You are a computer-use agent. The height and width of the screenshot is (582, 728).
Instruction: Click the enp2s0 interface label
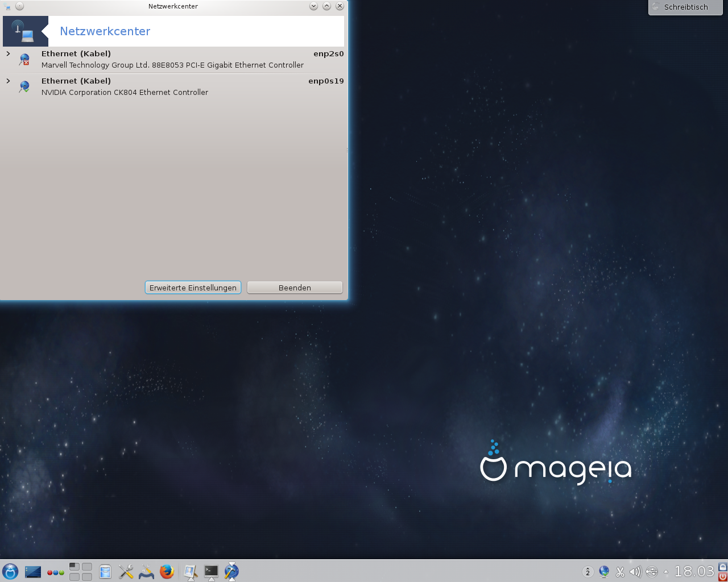pyautogui.click(x=329, y=54)
